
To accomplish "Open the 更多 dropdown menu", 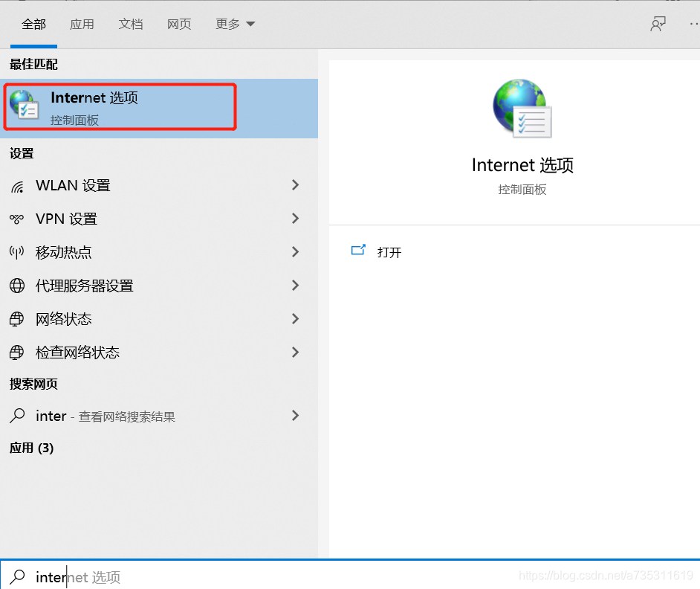I will pos(235,24).
